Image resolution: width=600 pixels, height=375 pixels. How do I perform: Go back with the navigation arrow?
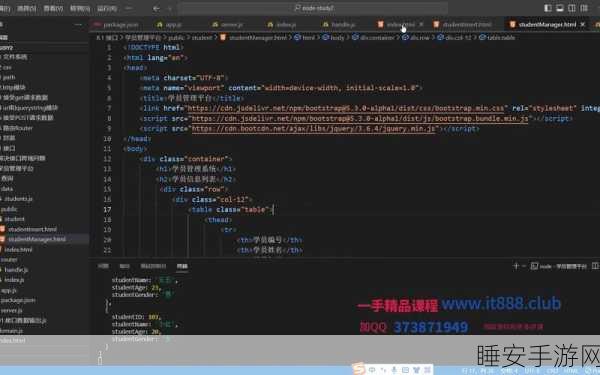tap(156, 8)
